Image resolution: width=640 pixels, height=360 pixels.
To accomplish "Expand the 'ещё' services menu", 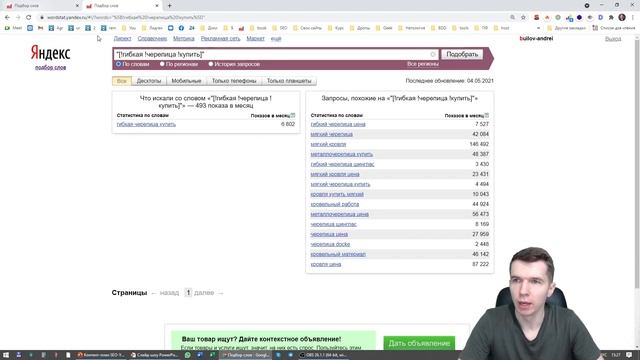I will point(276,38).
